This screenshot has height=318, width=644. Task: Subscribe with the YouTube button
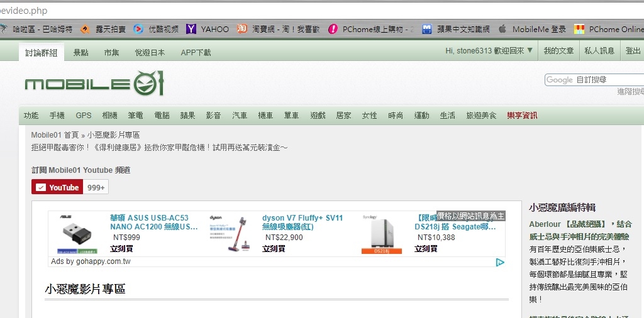(x=57, y=187)
